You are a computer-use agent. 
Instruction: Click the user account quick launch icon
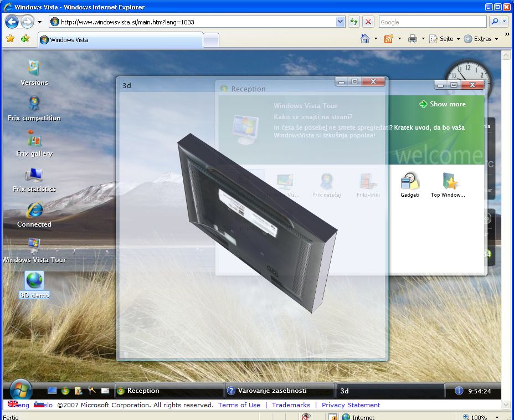[x=78, y=391]
